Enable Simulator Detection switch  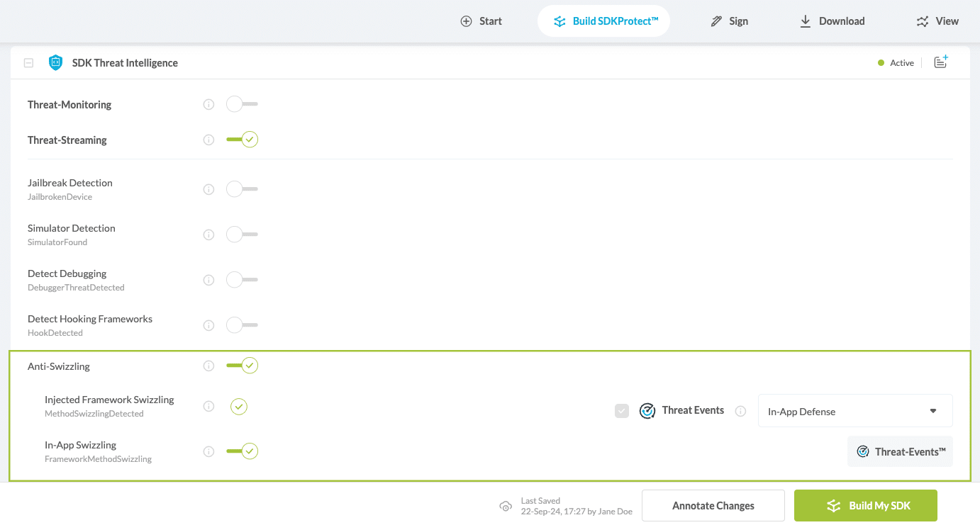(x=242, y=235)
